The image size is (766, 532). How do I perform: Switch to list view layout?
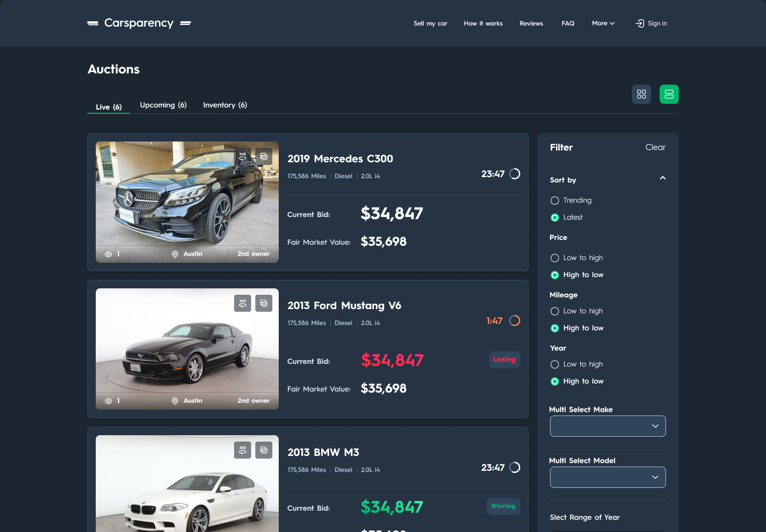(669, 94)
